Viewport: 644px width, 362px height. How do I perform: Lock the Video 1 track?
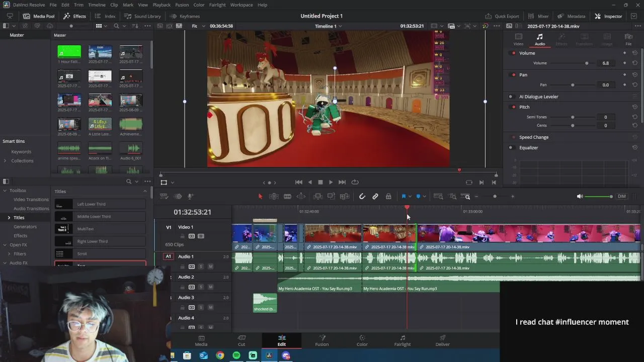coord(182,236)
